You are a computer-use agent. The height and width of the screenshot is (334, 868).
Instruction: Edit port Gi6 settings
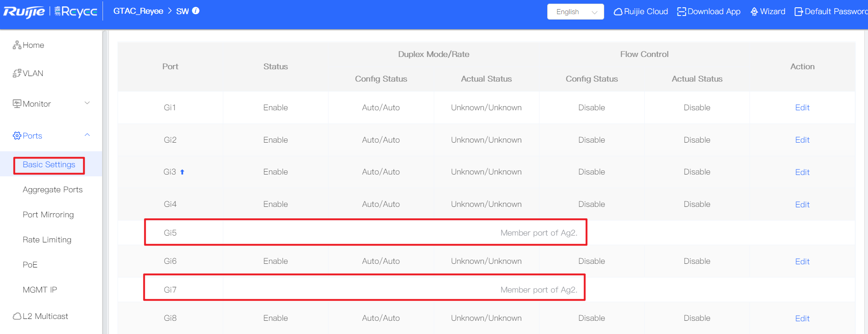coord(802,262)
